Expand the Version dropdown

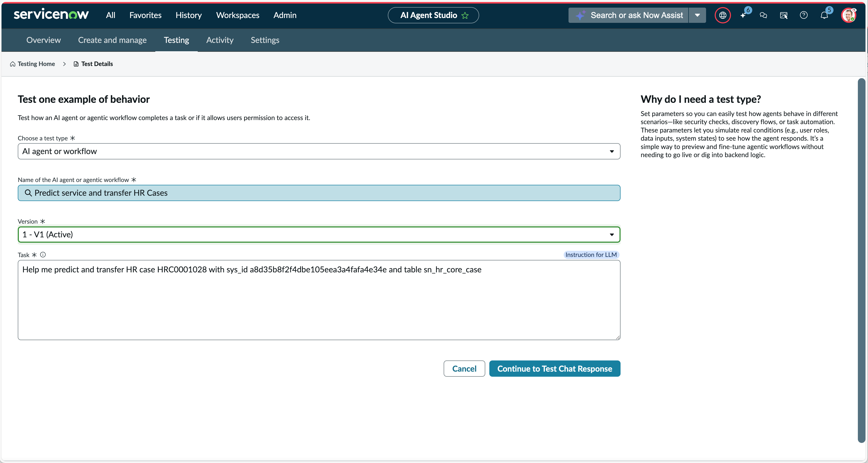[x=319, y=235]
